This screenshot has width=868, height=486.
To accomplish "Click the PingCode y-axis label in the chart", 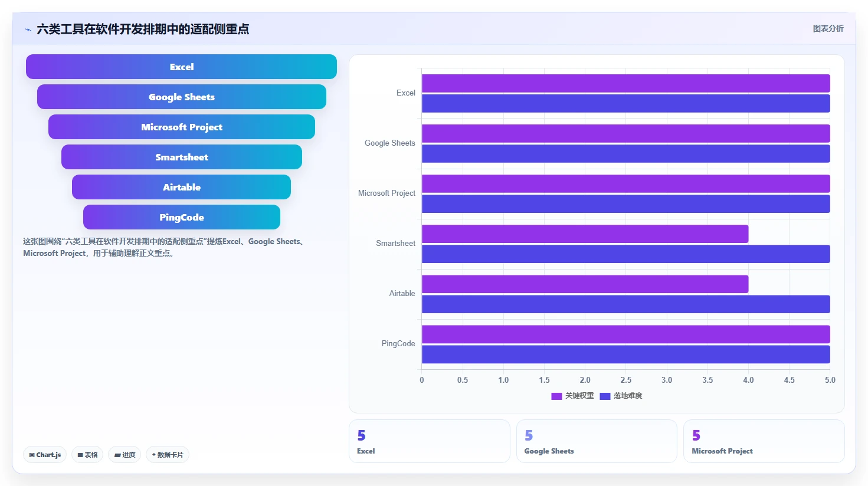I will click(x=398, y=344).
